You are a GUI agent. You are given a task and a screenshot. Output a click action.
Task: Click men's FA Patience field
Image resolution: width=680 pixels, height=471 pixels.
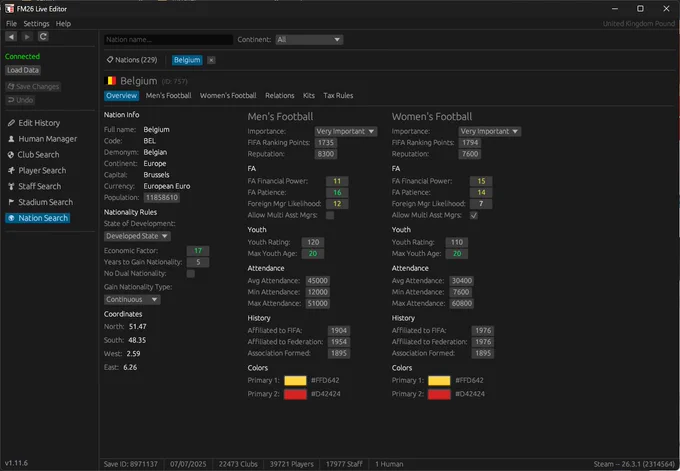pos(337,193)
